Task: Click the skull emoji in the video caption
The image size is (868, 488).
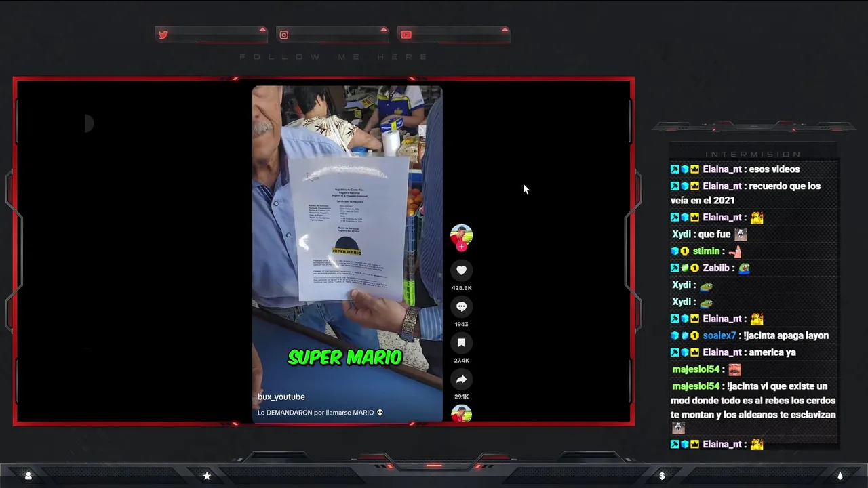Action: [x=380, y=412]
